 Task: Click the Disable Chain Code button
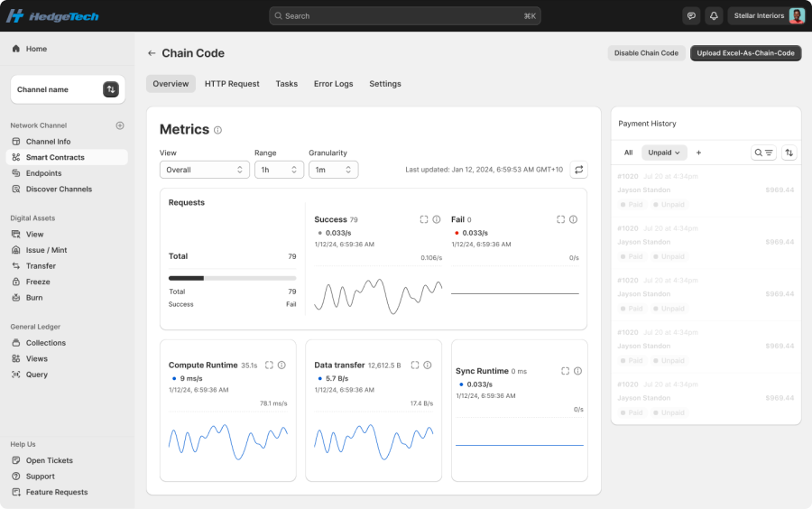pos(646,53)
